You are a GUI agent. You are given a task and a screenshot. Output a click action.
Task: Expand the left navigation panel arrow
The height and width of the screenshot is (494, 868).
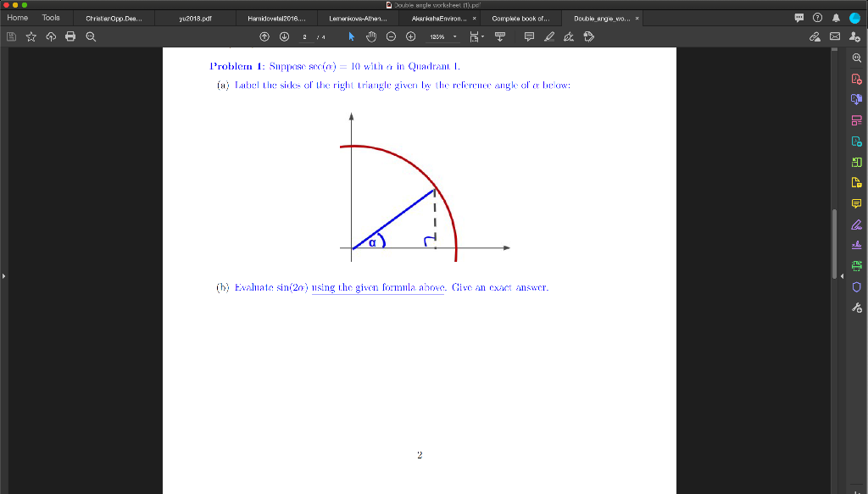point(3,275)
